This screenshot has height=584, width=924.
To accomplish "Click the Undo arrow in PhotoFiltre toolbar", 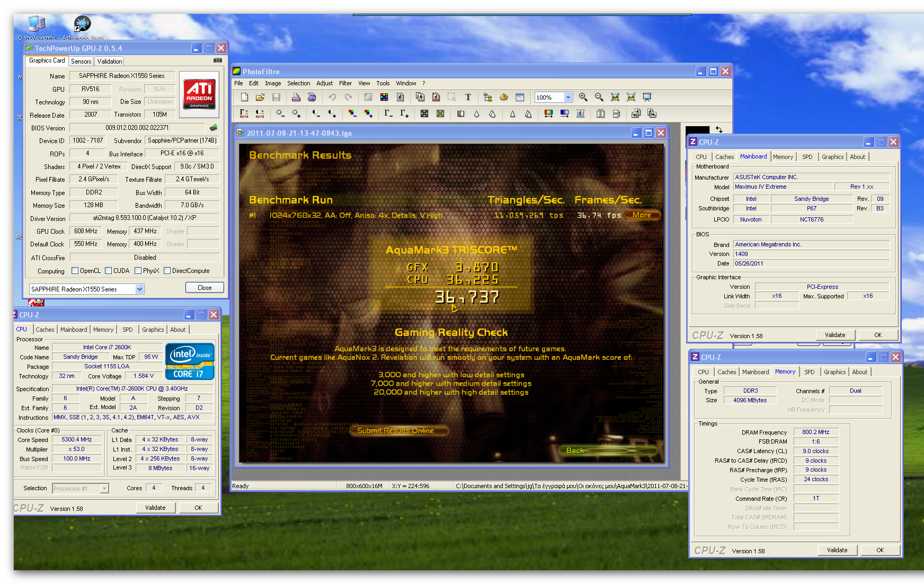I will click(332, 98).
